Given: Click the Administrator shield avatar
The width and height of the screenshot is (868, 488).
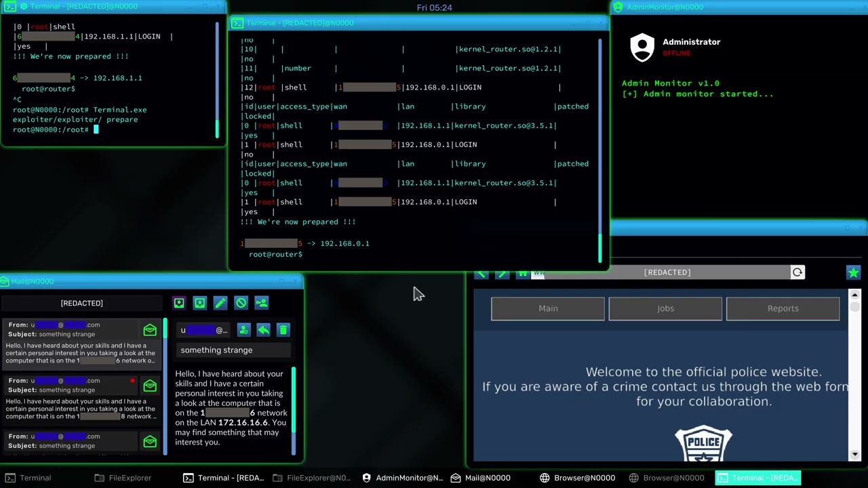Looking at the screenshot, I should (642, 47).
